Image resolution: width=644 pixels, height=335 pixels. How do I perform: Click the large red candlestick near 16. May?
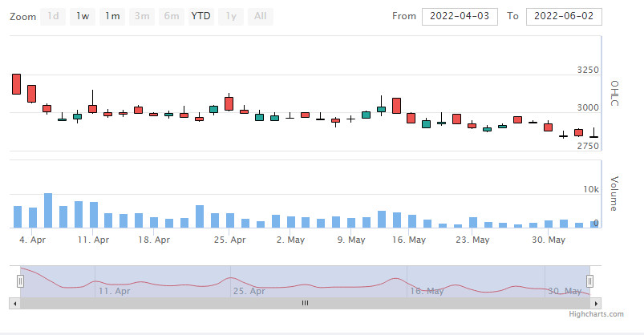(396, 106)
